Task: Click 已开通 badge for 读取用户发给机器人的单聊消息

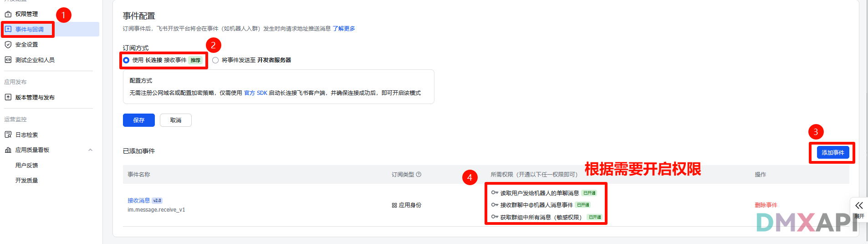Action: (589, 193)
